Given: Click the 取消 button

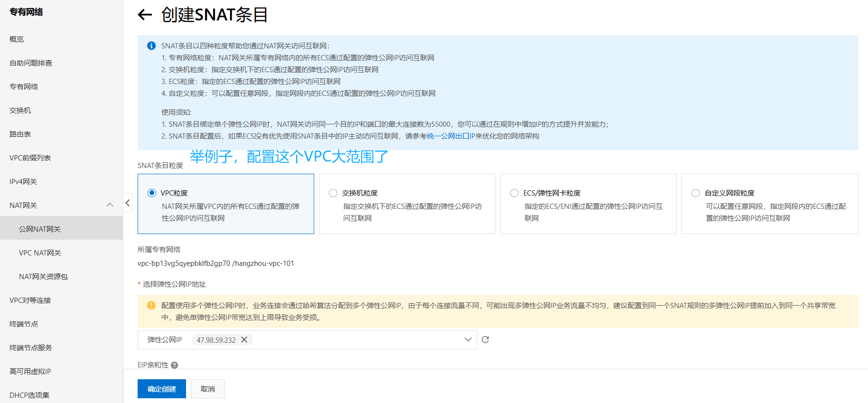Looking at the screenshot, I should click(208, 389).
